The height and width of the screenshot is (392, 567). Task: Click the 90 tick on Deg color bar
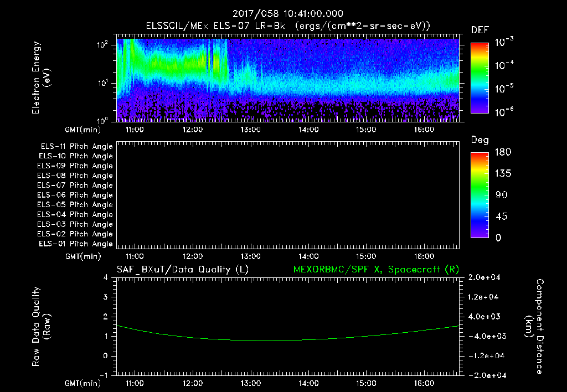[x=502, y=195]
